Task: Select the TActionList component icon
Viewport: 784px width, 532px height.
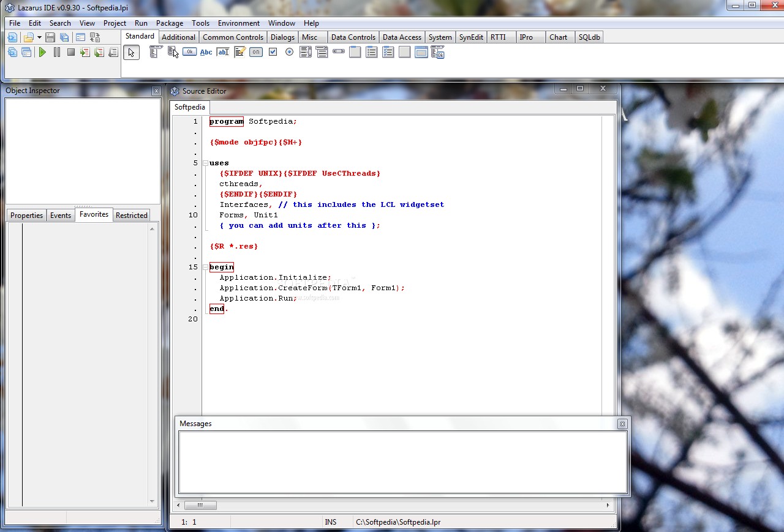Action: [438, 52]
